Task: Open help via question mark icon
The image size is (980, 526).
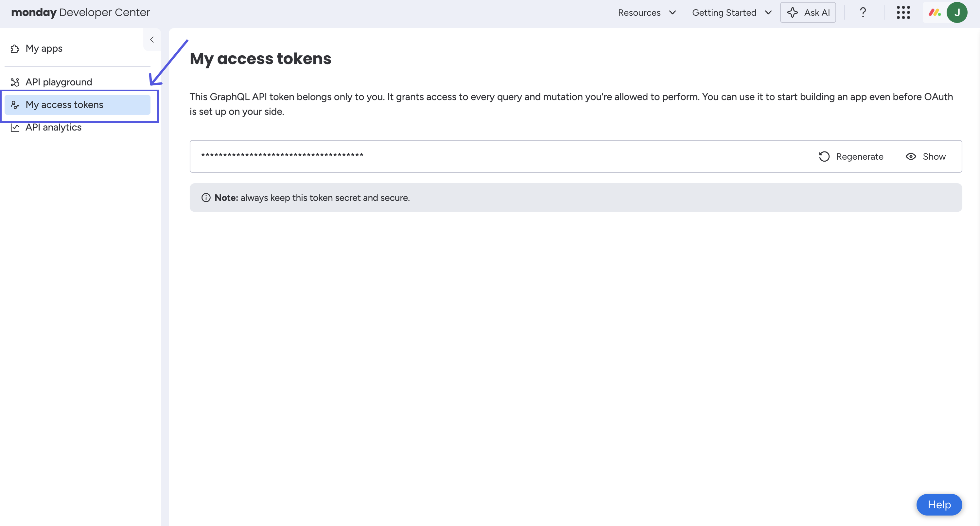Action: 863,12
